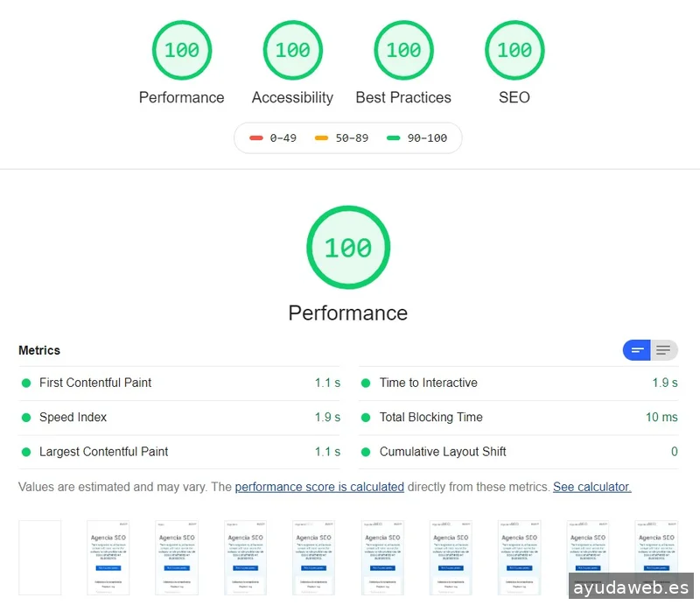Click the SEO score gauge at top right
The height and width of the screenshot is (605, 700).
514,50
